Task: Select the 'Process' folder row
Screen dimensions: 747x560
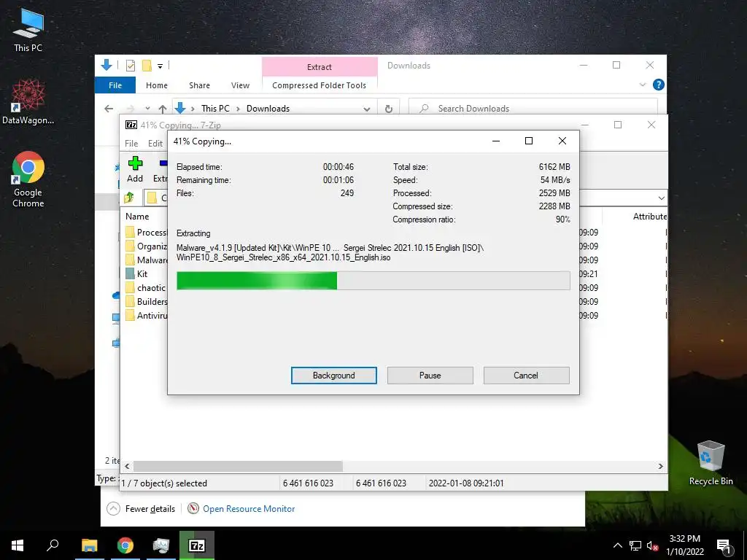Action: click(146, 233)
